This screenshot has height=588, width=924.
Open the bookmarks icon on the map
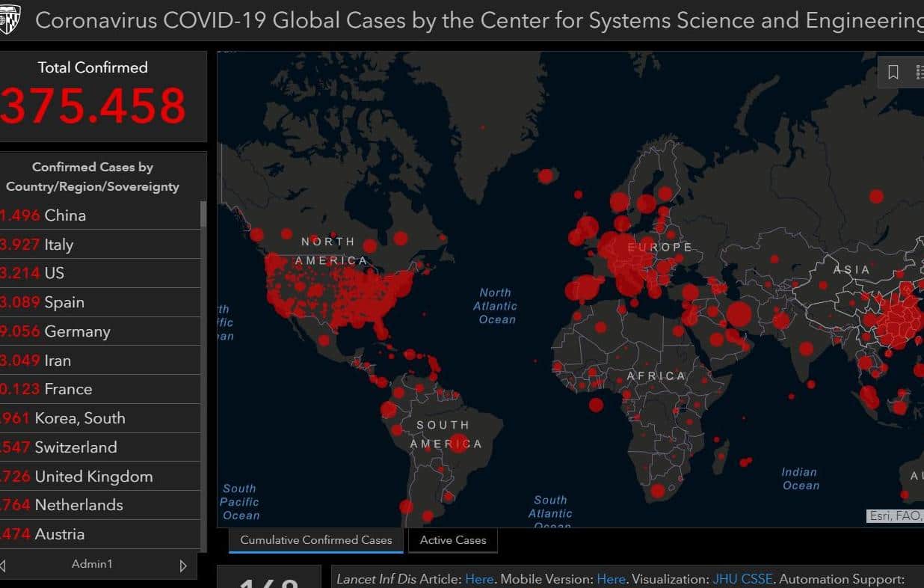coord(893,73)
